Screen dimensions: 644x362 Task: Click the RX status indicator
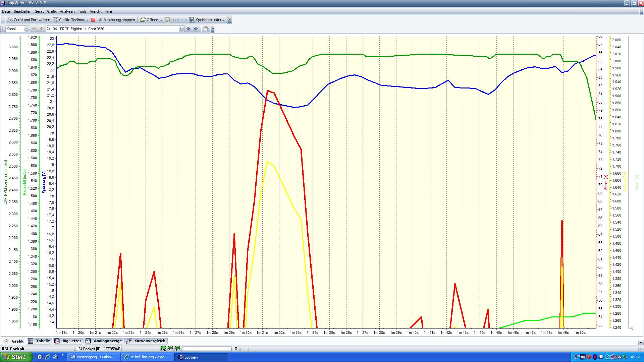[170, 349]
